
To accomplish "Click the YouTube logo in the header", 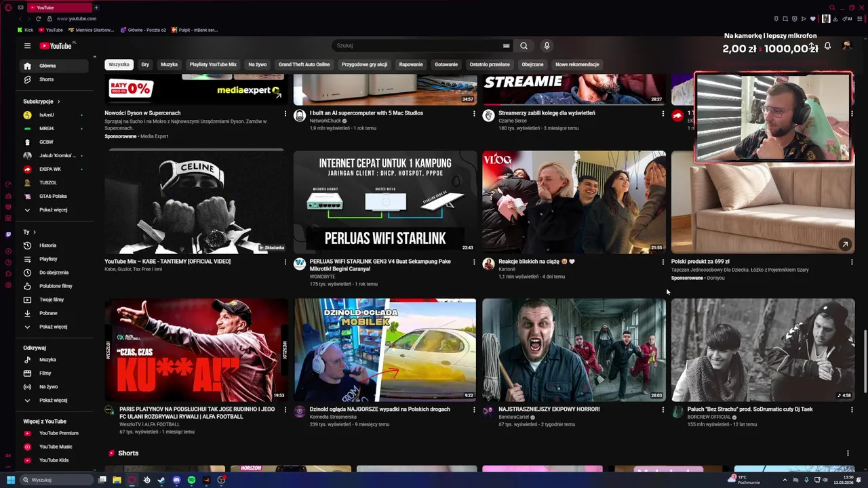I will (56, 46).
